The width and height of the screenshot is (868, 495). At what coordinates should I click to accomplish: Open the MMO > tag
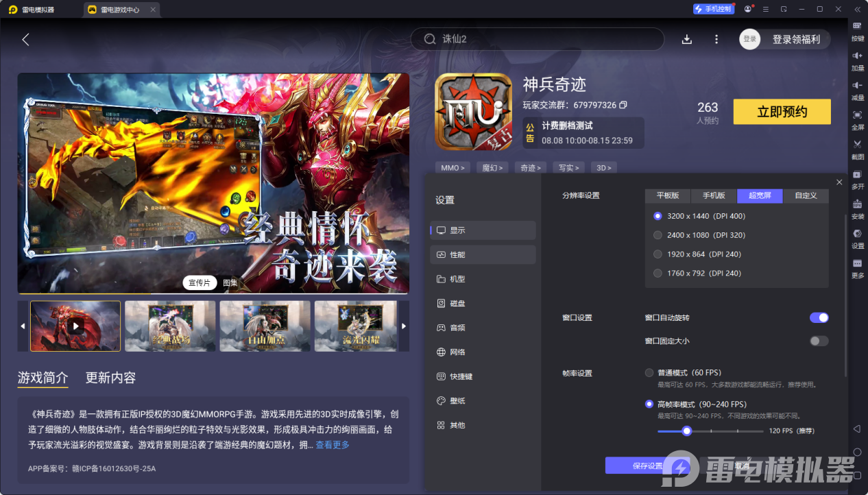(453, 167)
